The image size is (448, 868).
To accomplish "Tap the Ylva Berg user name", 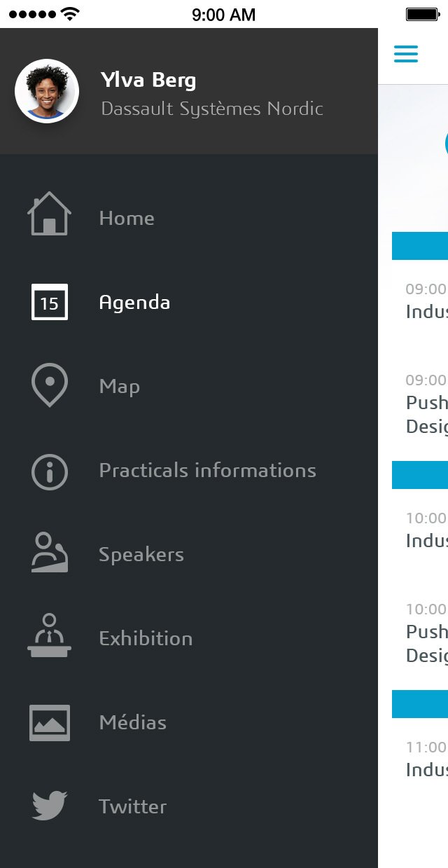I will click(148, 80).
